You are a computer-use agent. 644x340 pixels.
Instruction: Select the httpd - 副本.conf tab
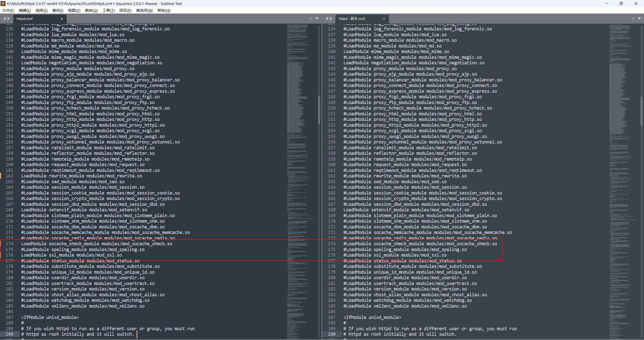pos(352,19)
